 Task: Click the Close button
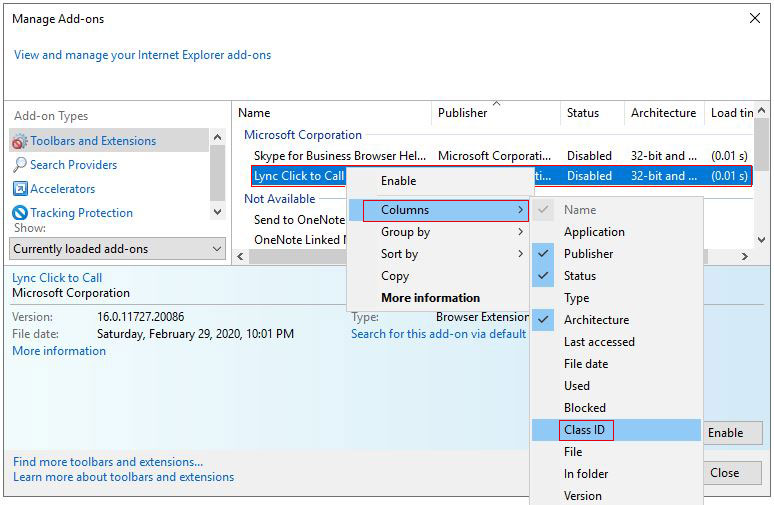point(733,473)
